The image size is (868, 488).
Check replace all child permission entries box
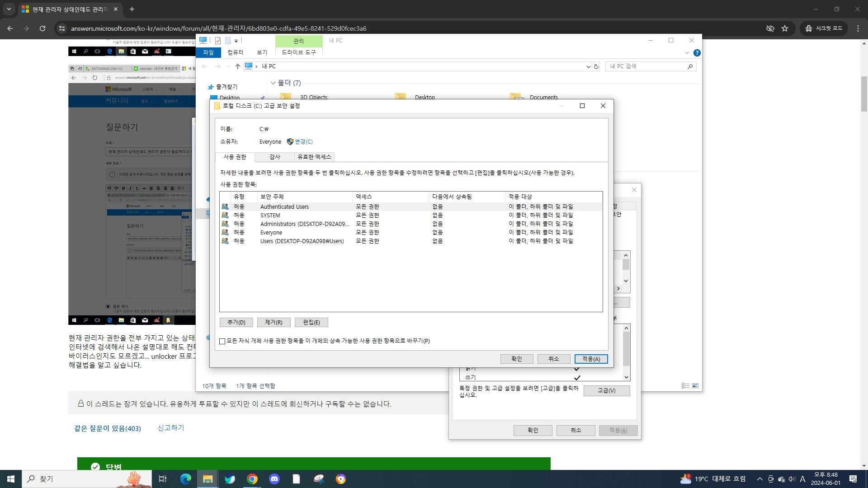222,341
